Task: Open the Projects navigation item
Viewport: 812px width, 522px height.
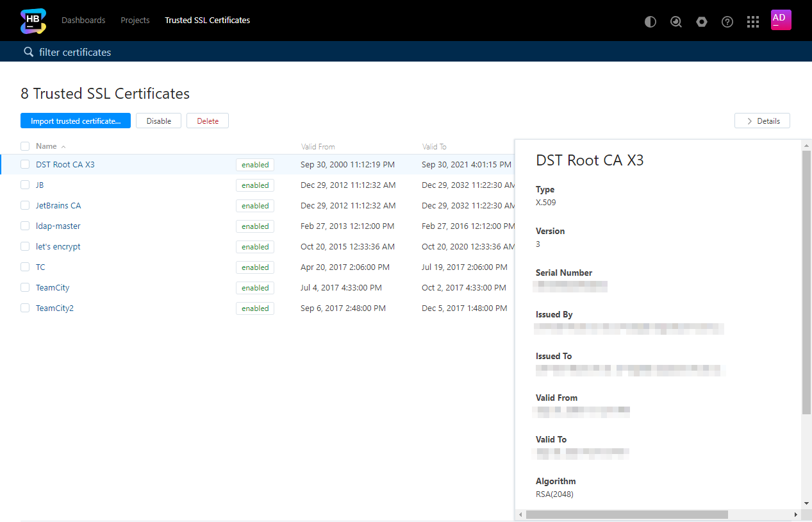Action: click(x=135, y=21)
